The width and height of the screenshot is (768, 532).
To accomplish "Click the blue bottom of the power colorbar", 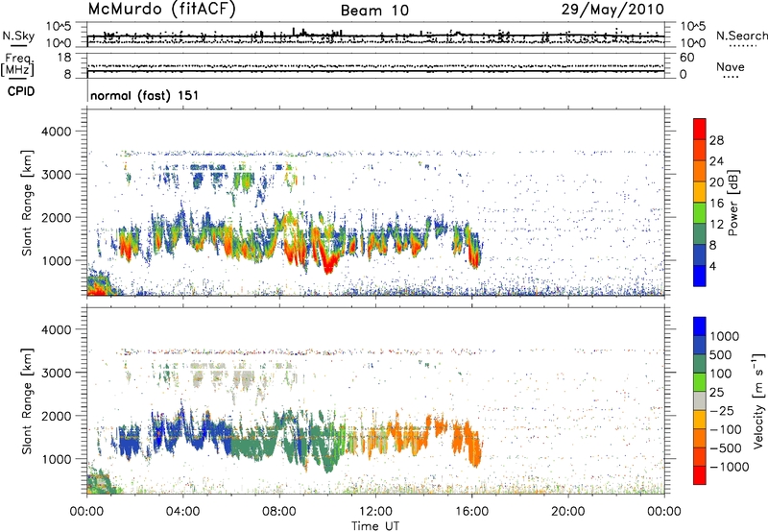I will point(700,276).
